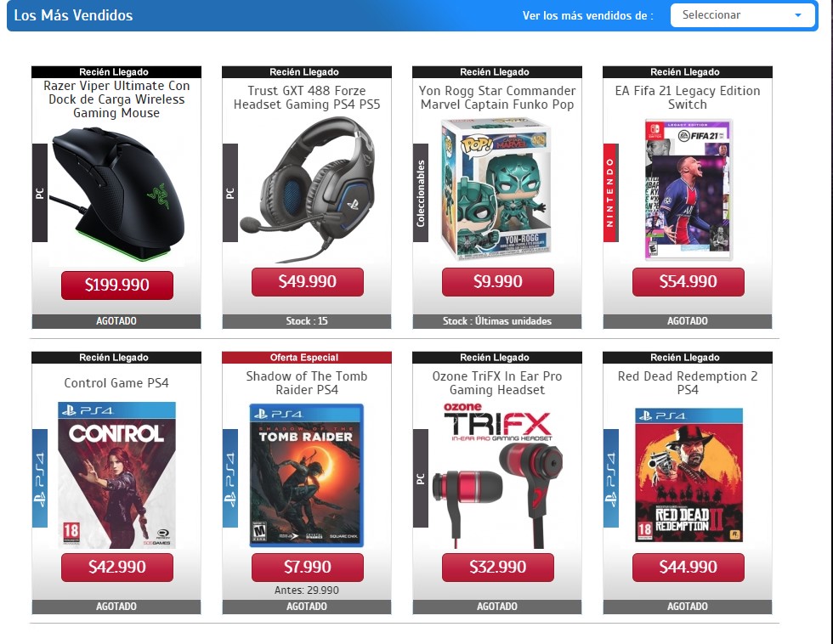This screenshot has width=833, height=644.
Task: Click the PS4 logo tag on Red Dead
Action: (x=611, y=477)
